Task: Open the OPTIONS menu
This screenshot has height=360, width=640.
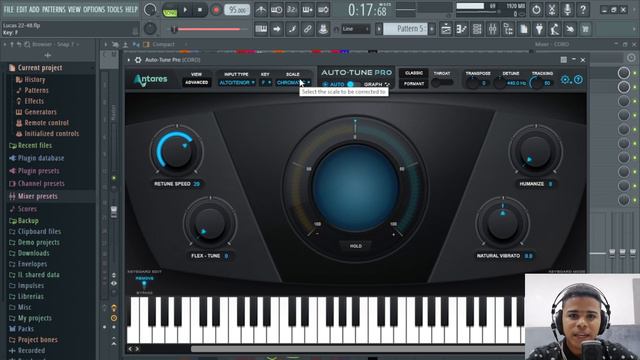Action: 94,9
